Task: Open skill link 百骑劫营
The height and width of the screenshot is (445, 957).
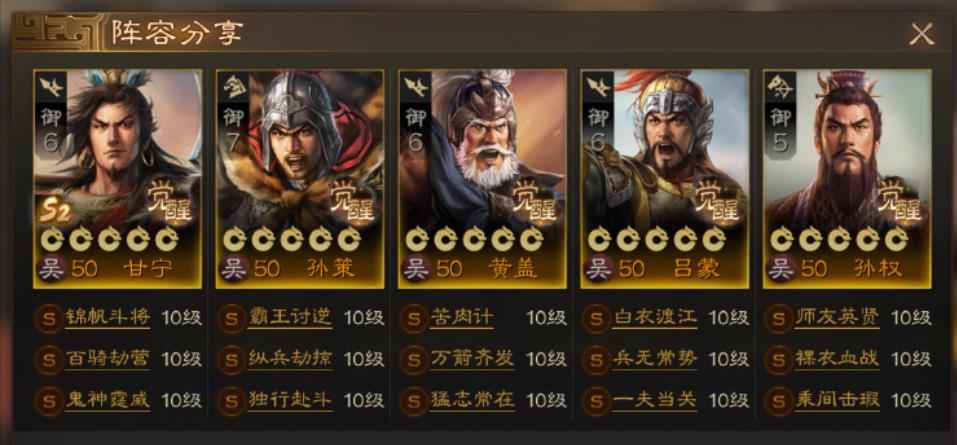Action: click(107, 359)
